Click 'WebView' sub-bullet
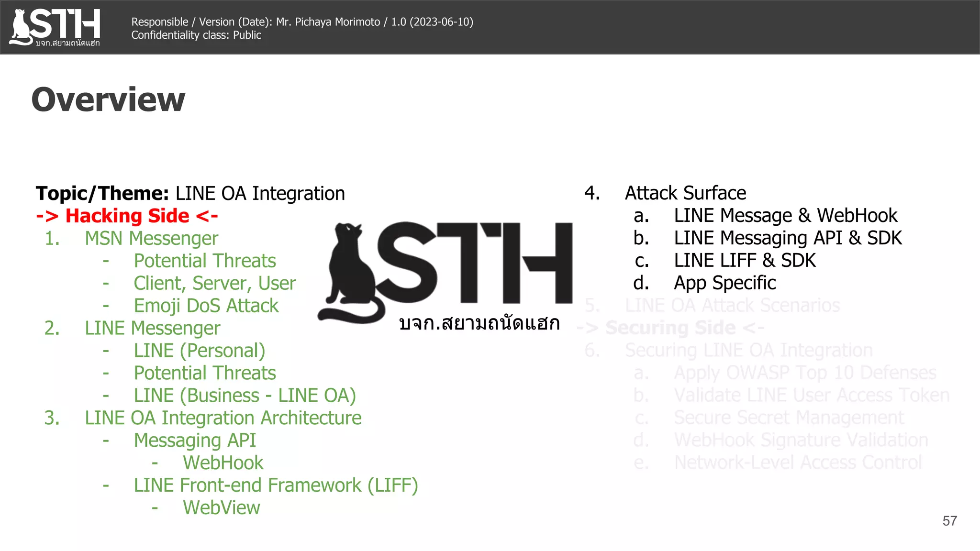The height and width of the screenshot is (551, 980). (x=222, y=508)
